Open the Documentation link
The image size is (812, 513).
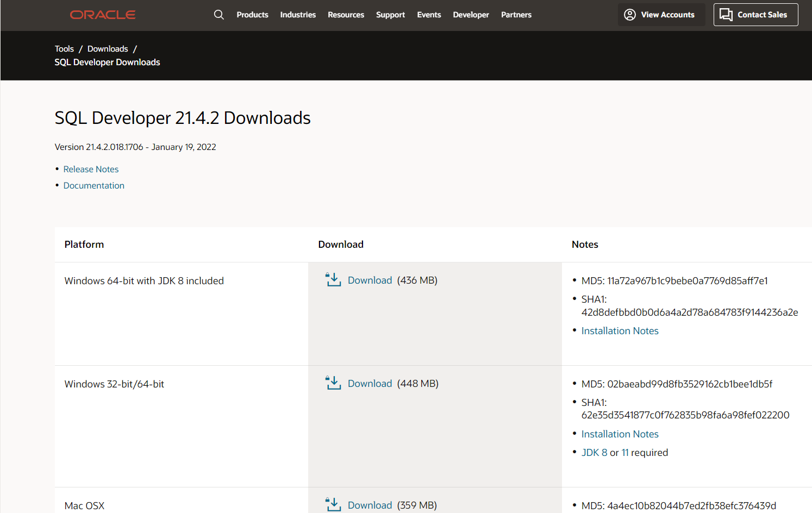coord(94,185)
